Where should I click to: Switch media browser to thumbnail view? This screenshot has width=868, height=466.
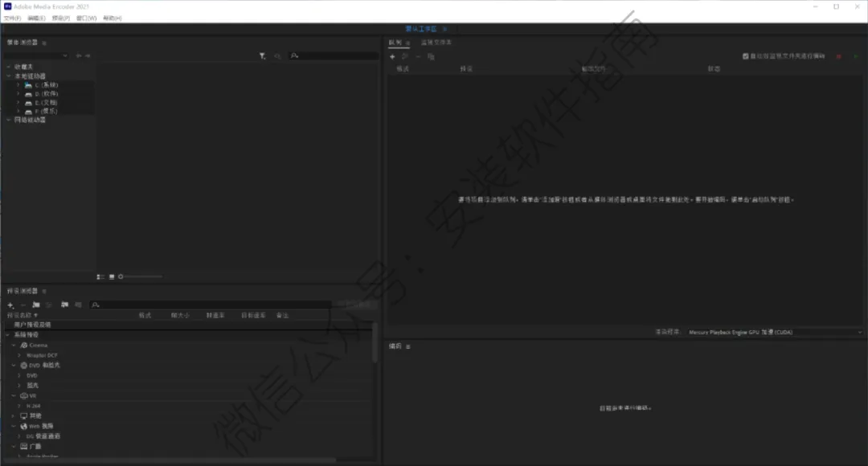[x=111, y=276]
